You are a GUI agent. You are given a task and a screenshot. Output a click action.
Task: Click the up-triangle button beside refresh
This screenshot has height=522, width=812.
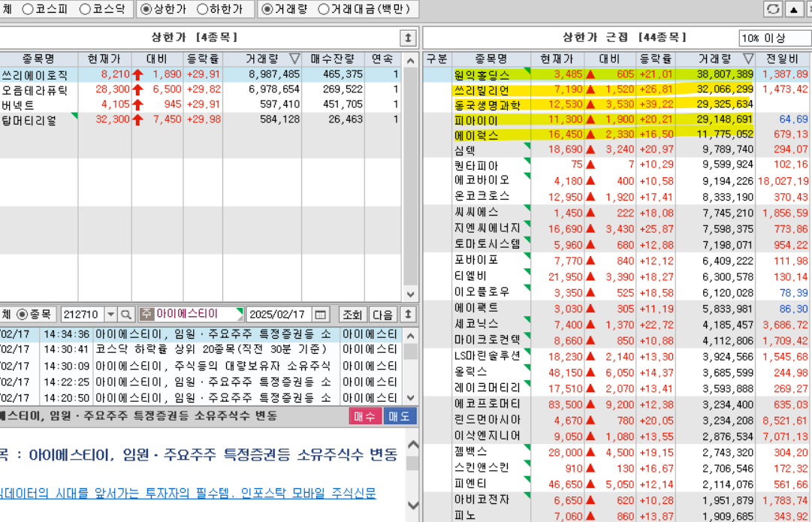[x=793, y=9]
